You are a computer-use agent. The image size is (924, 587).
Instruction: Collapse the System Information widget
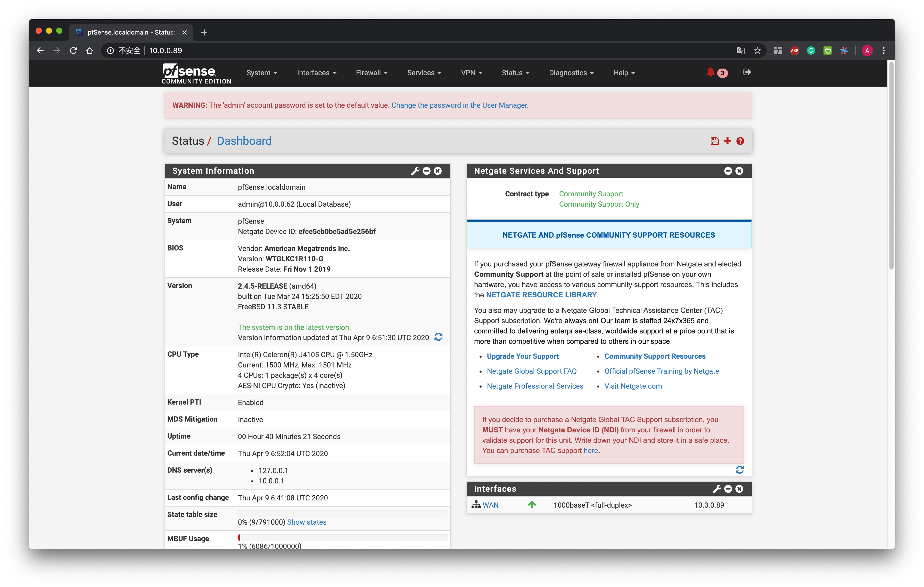click(426, 171)
